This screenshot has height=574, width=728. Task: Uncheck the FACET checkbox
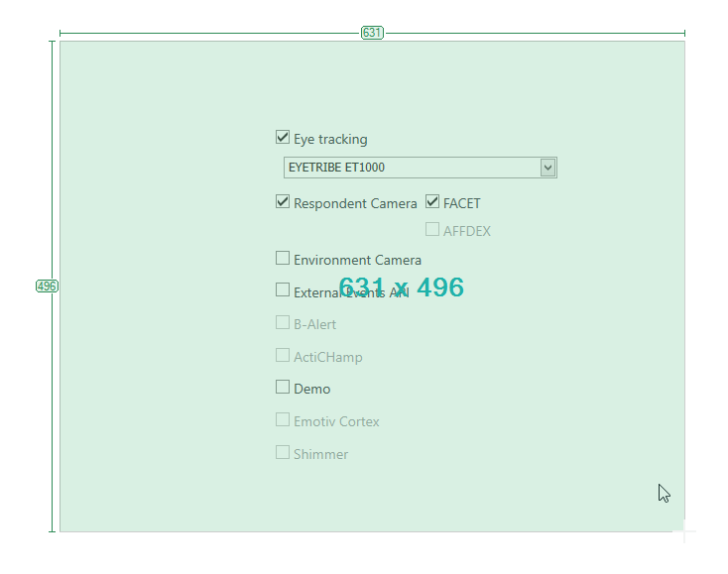[432, 202]
